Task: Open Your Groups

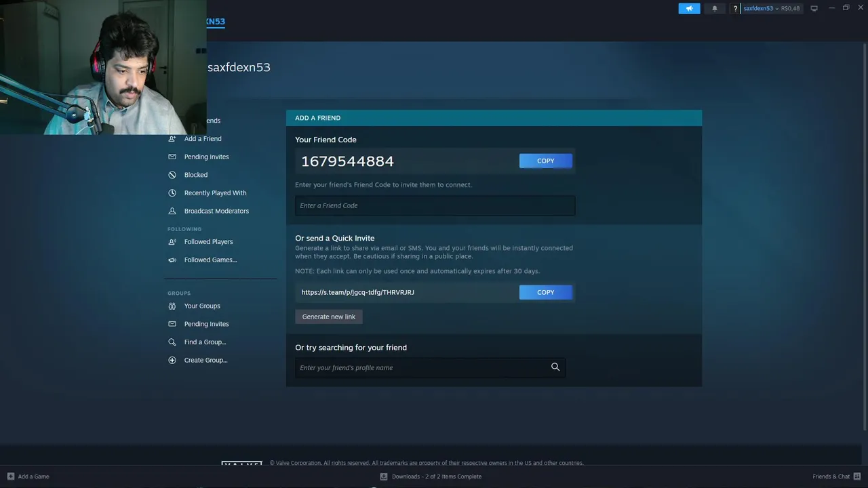Action: coord(202,306)
